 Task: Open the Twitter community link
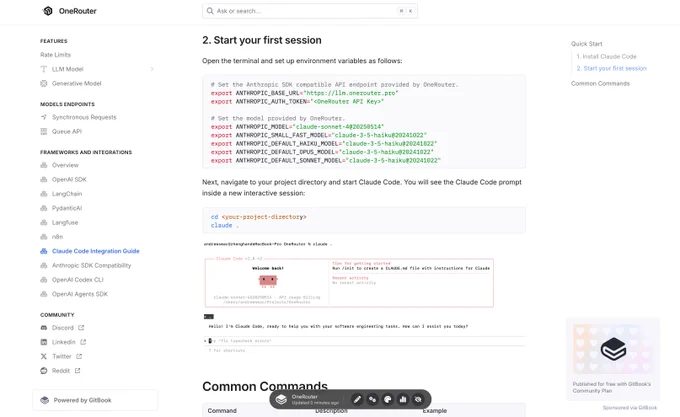(62, 356)
